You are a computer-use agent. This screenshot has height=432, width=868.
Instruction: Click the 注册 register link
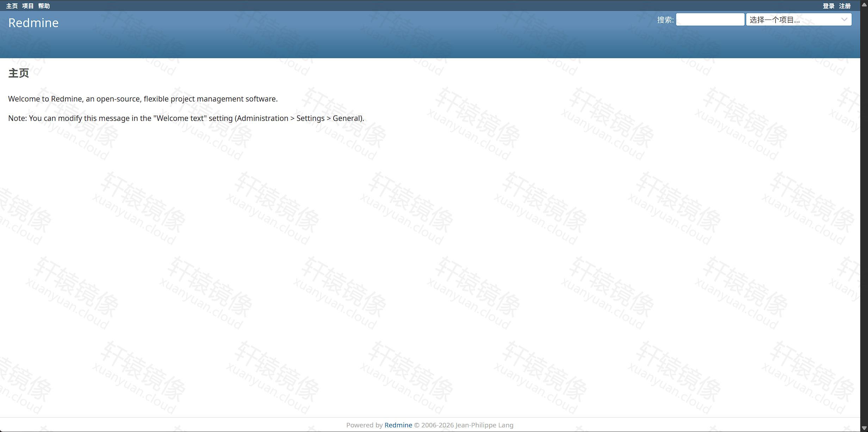845,6
